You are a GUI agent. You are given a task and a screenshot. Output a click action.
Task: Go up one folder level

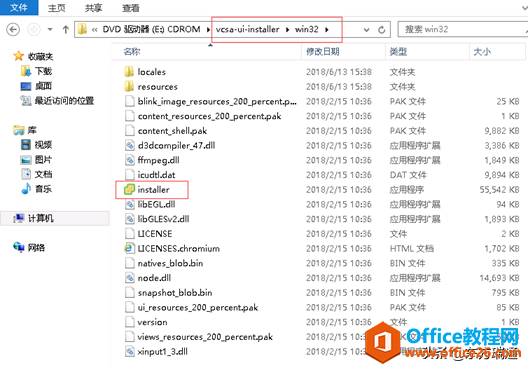point(66,30)
